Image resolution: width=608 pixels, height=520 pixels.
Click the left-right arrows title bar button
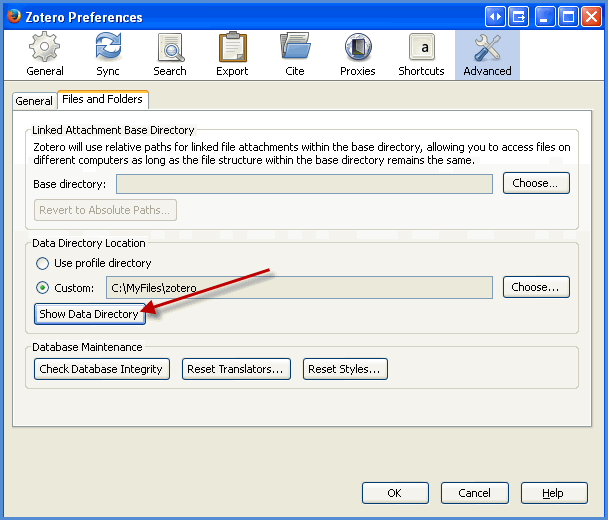(x=495, y=17)
